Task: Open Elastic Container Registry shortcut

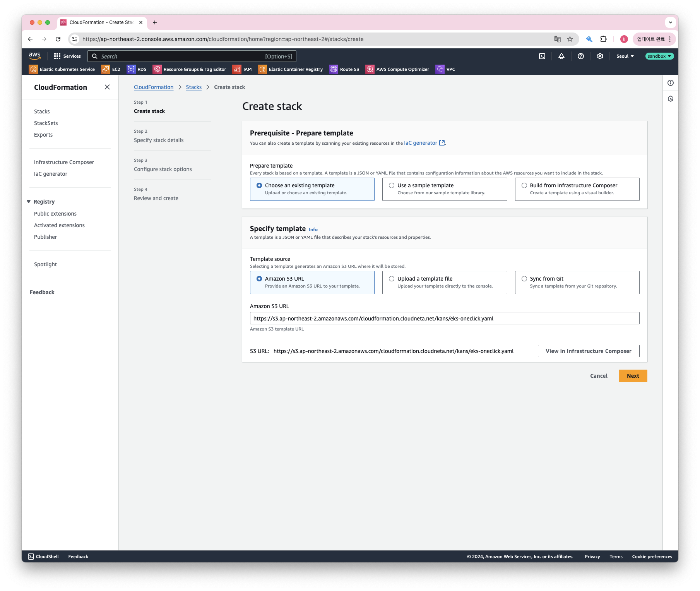Action: (291, 69)
